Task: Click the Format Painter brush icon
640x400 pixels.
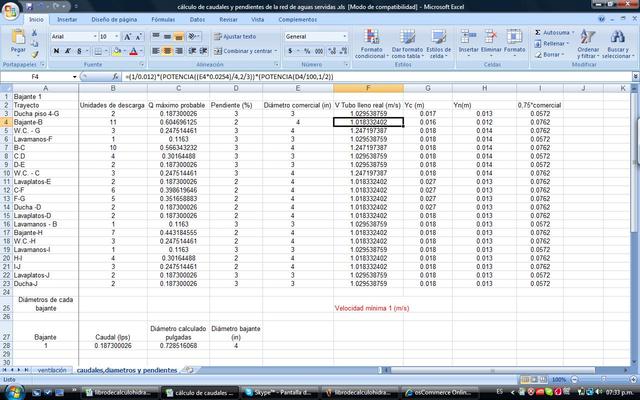Action: pyautogui.click(x=35, y=54)
